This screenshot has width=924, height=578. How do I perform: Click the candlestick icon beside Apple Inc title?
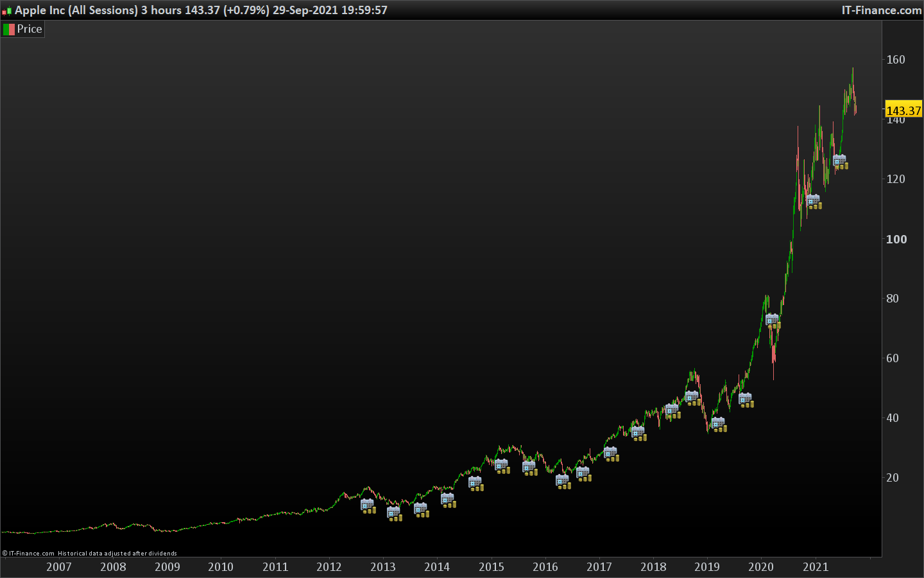point(7,11)
